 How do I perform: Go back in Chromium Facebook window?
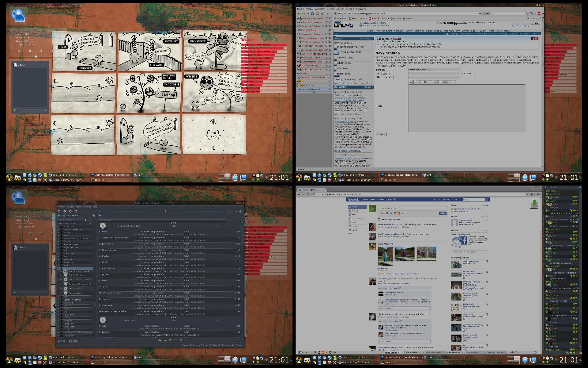point(299,194)
